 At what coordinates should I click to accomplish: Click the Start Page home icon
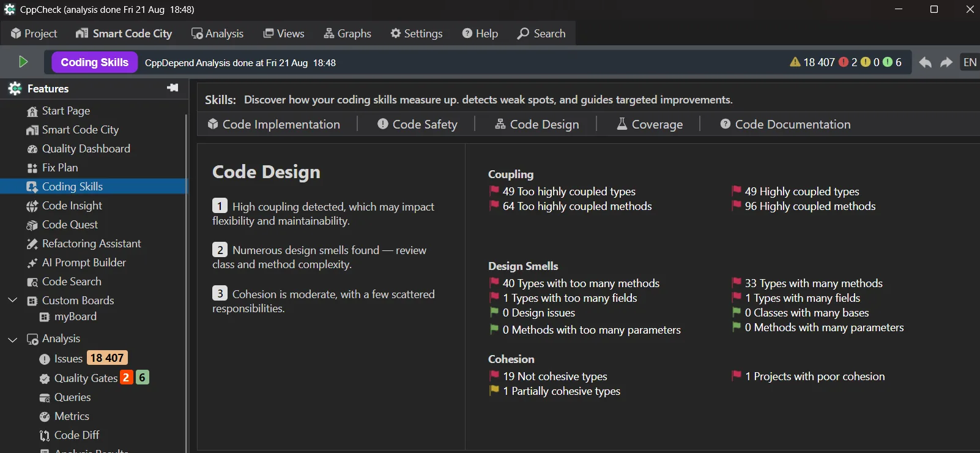(32, 111)
